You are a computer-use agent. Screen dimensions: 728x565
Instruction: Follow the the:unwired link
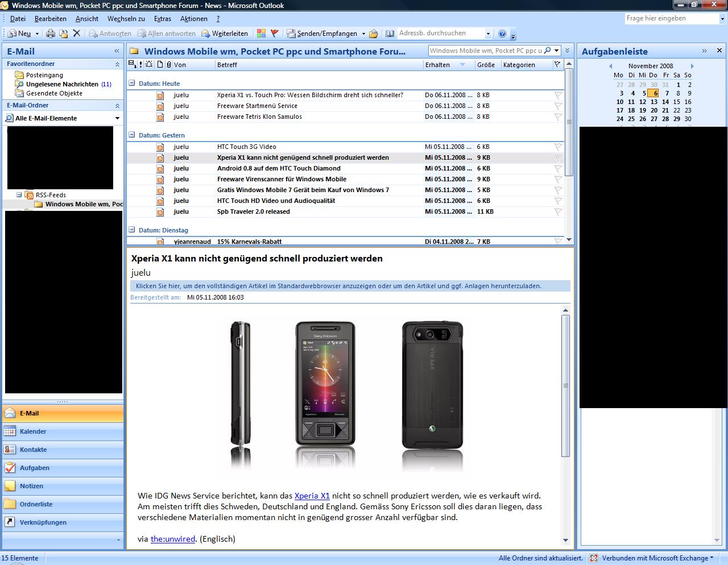tap(173, 539)
